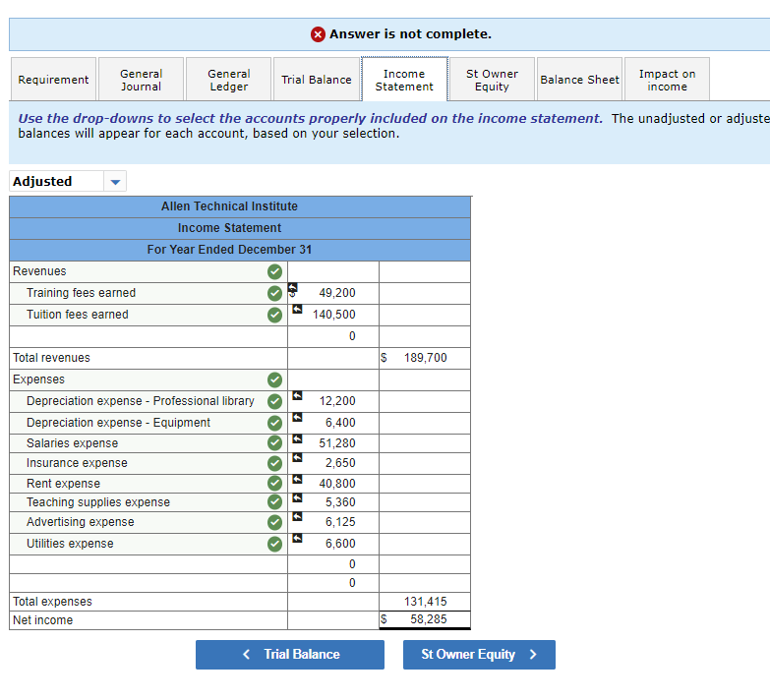Image resolution: width=770 pixels, height=700 pixels.
Task: Click the Total expenses row label
Action: pos(52,602)
